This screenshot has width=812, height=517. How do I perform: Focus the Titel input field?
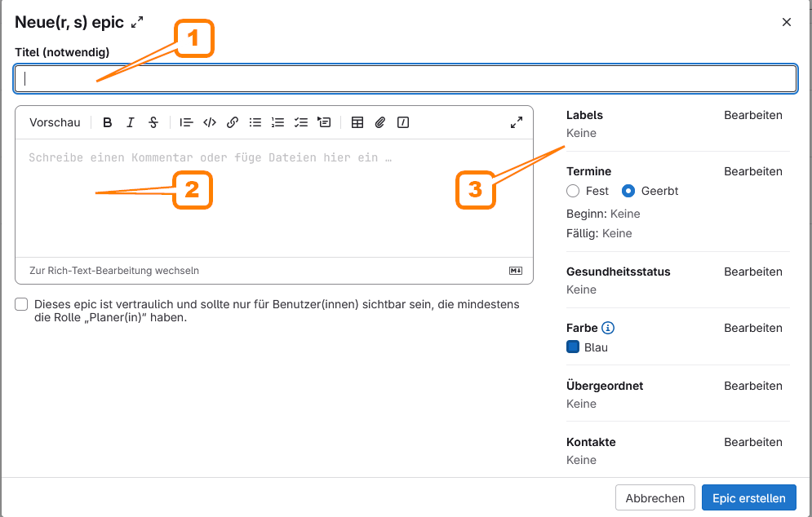click(x=406, y=78)
